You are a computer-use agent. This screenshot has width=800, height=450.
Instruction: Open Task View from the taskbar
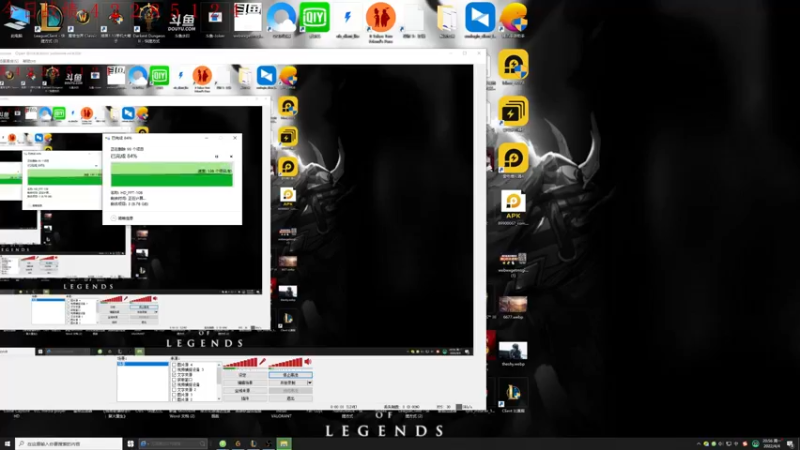[131, 443]
